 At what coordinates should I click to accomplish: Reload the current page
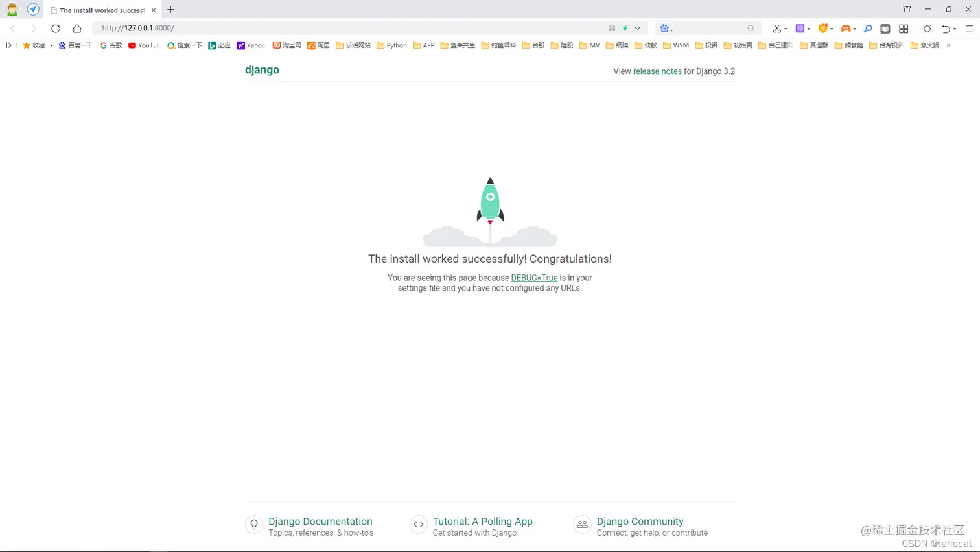coord(56,29)
